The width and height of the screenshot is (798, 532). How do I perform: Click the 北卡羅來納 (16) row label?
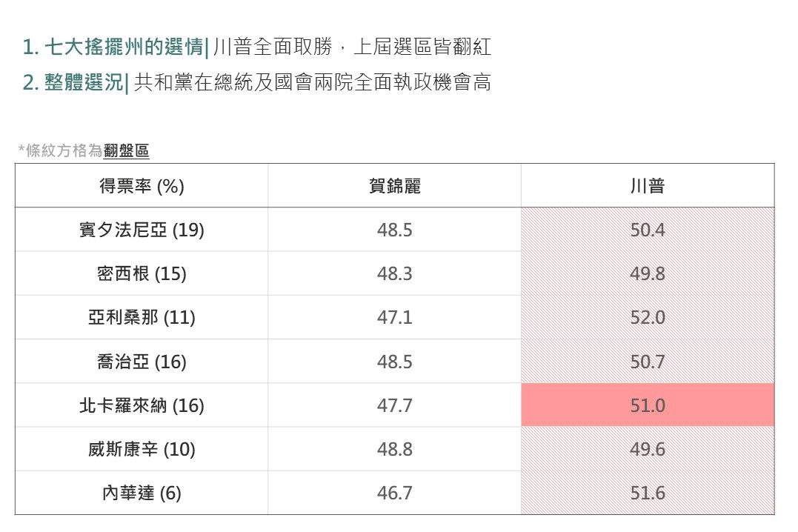tap(142, 405)
